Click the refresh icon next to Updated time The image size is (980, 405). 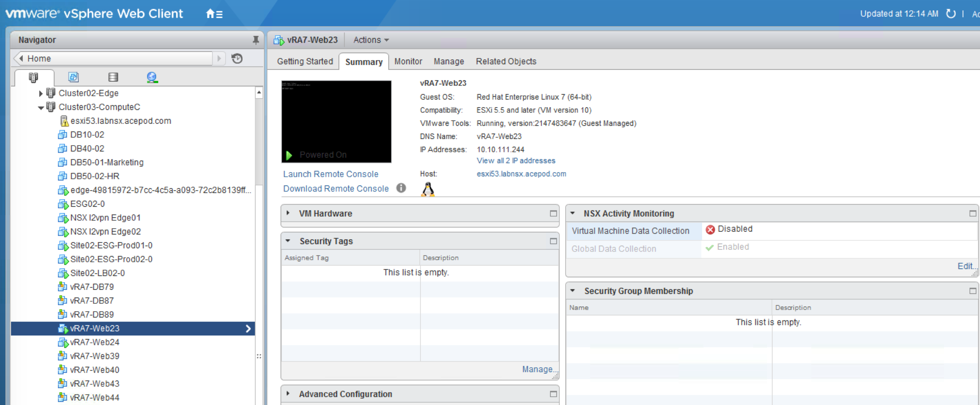point(950,14)
